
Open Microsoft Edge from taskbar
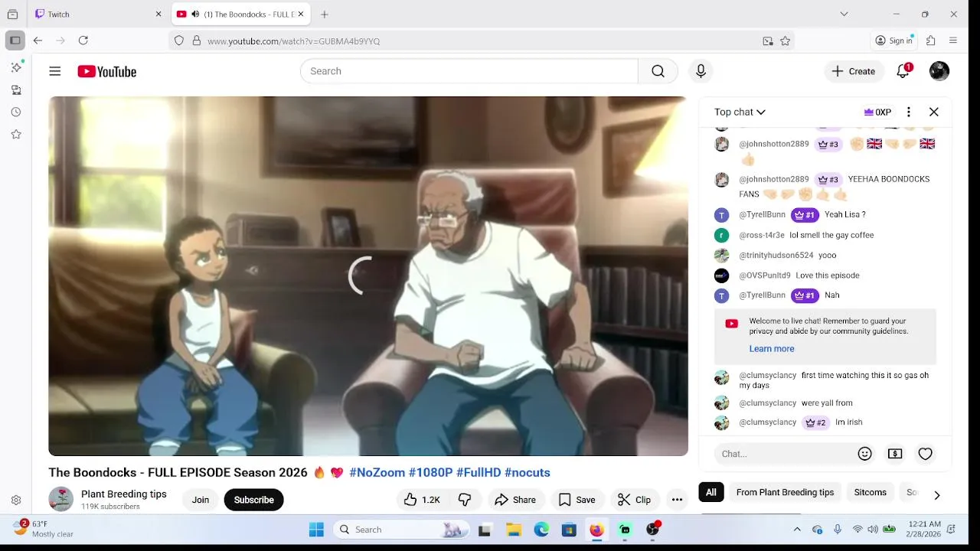click(x=541, y=530)
